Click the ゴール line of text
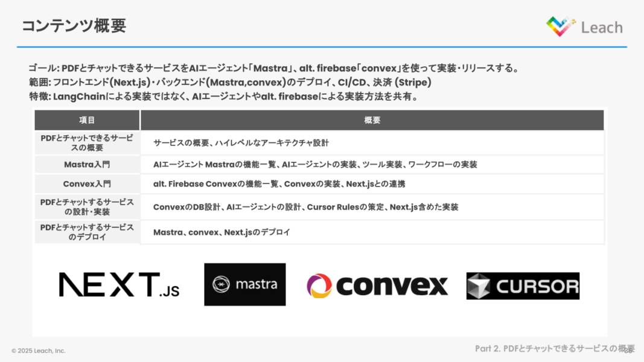This screenshot has width=644, height=362. point(273,69)
